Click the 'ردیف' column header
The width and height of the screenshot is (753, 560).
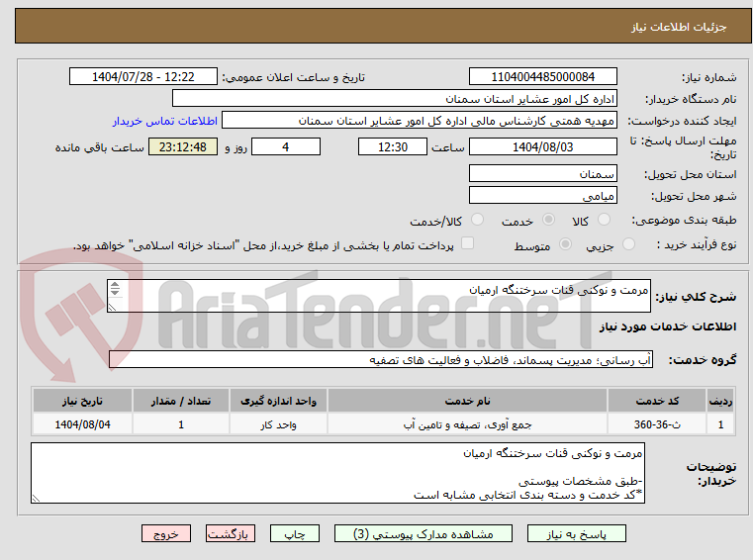720,401
